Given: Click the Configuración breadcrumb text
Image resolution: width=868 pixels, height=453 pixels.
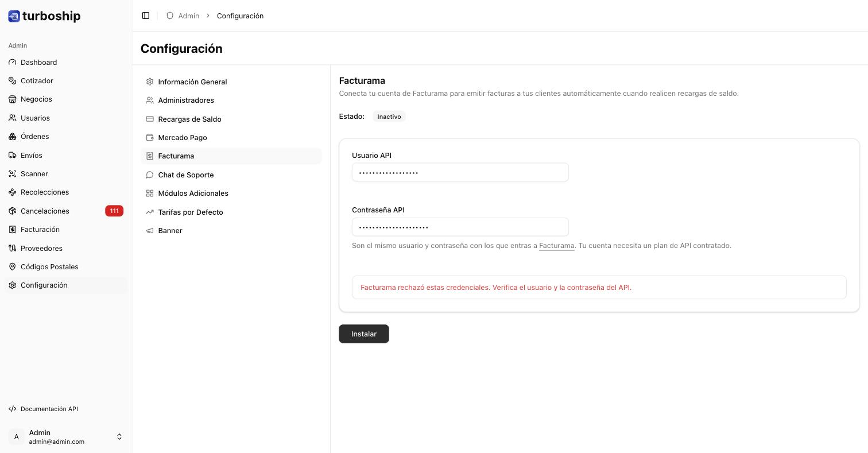Looking at the screenshot, I should (x=240, y=16).
